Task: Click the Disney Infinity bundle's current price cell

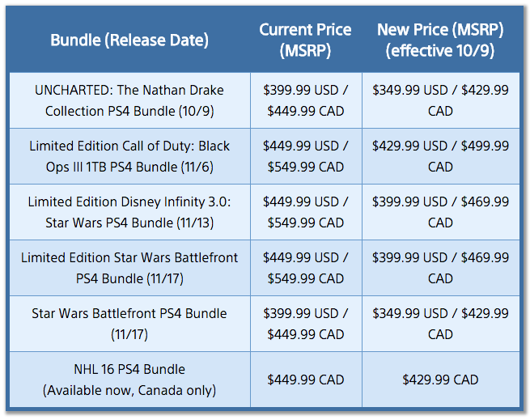Action: point(306,212)
